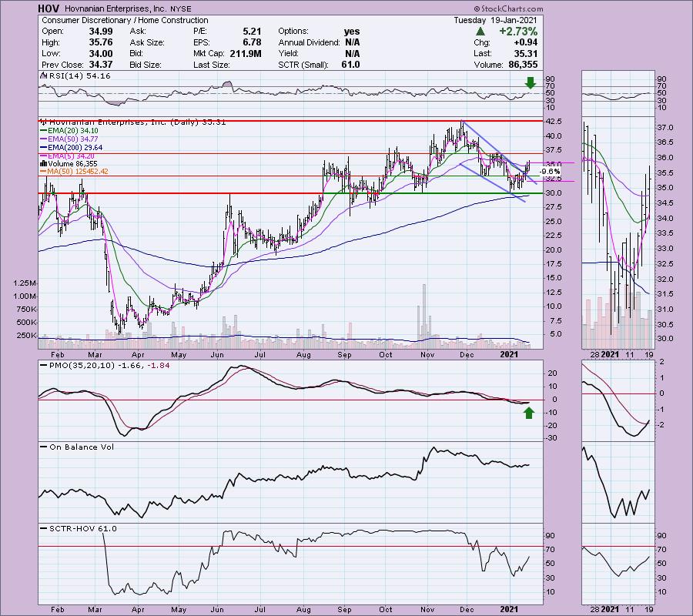
Task: Select the NYSE exchange label
Action: coord(181,8)
